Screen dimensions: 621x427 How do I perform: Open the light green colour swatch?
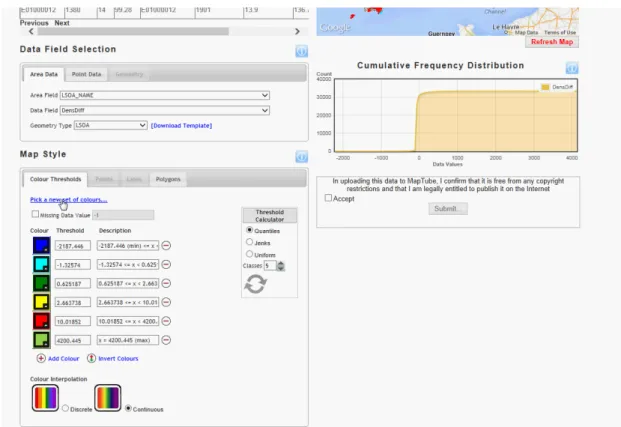coord(41,340)
